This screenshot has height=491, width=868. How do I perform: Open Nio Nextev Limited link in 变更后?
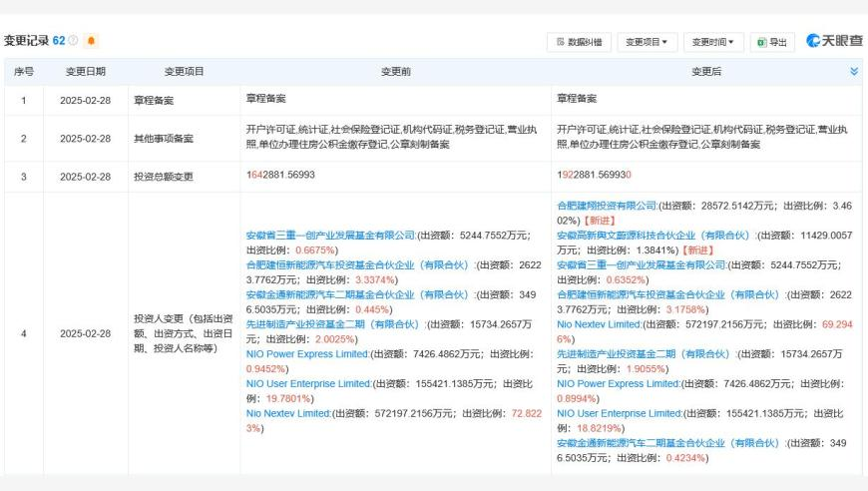(x=599, y=324)
